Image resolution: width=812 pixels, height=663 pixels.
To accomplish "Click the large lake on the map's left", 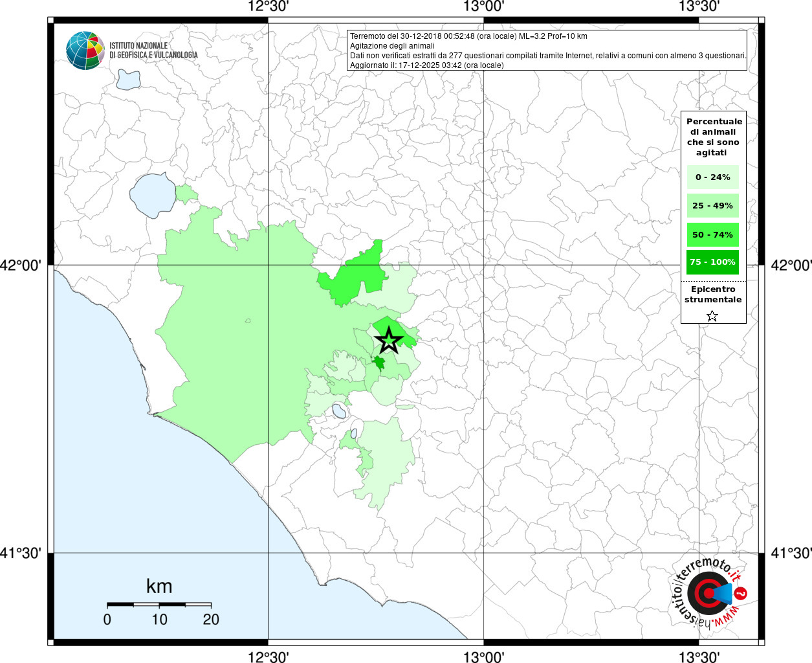I will [x=153, y=195].
